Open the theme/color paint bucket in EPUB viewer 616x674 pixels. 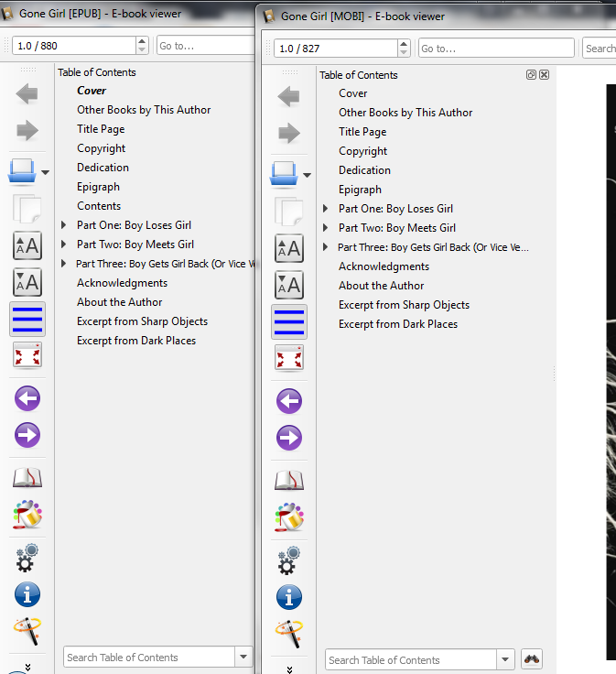coord(27,515)
